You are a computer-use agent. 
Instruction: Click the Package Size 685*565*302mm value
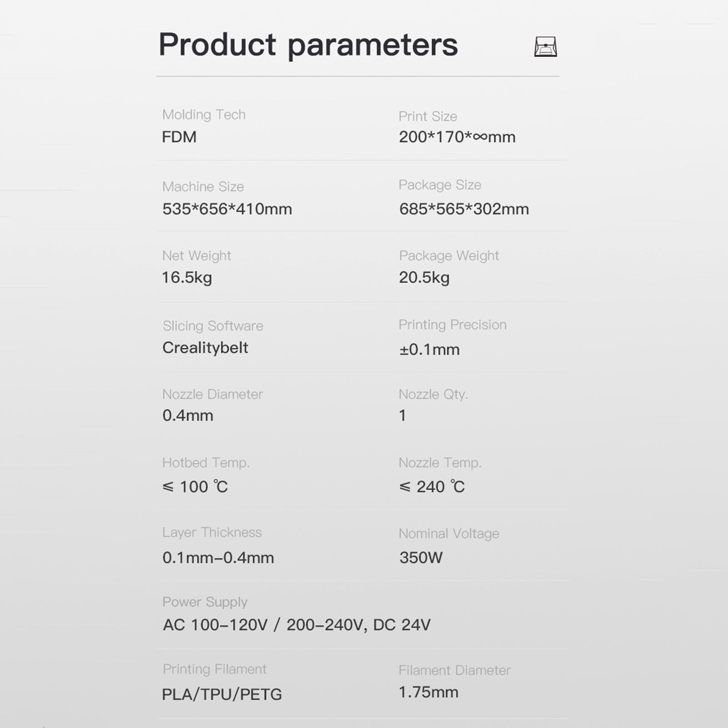[464, 209]
